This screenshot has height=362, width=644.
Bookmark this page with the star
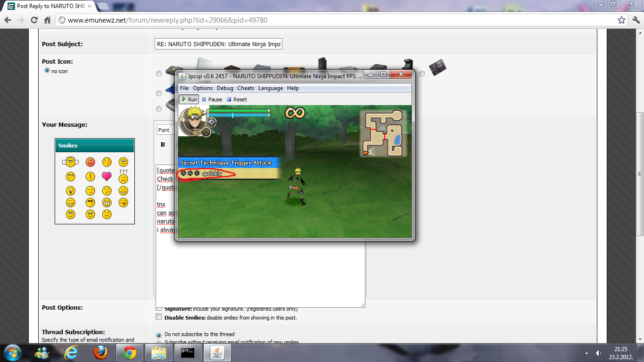tap(622, 20)
